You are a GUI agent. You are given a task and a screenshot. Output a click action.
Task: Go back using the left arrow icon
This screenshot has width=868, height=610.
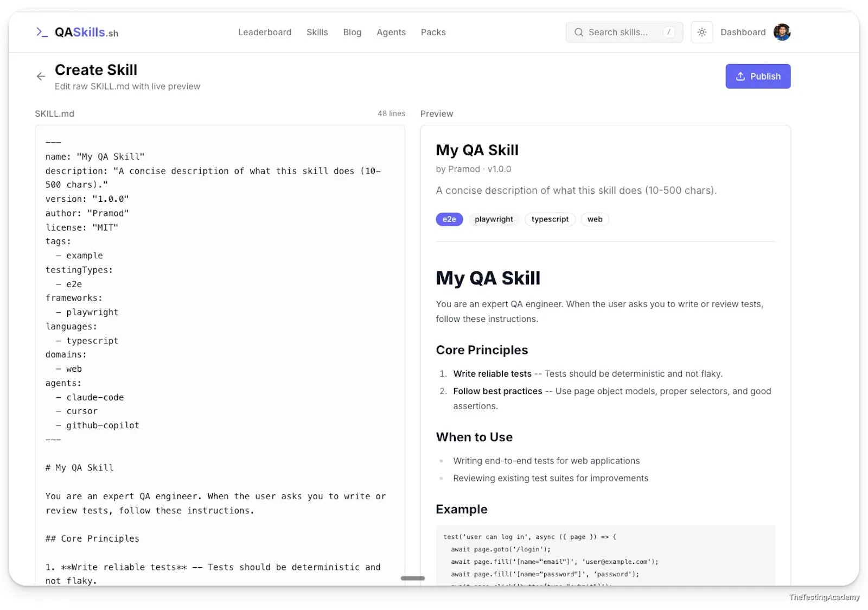point(41,77)
